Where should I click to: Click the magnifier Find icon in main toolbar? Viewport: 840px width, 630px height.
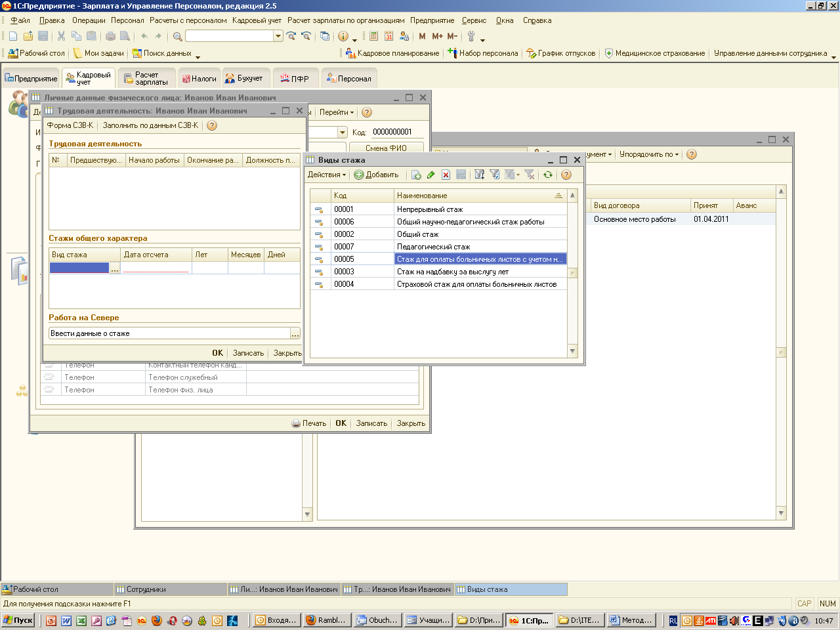coord(177,36)
